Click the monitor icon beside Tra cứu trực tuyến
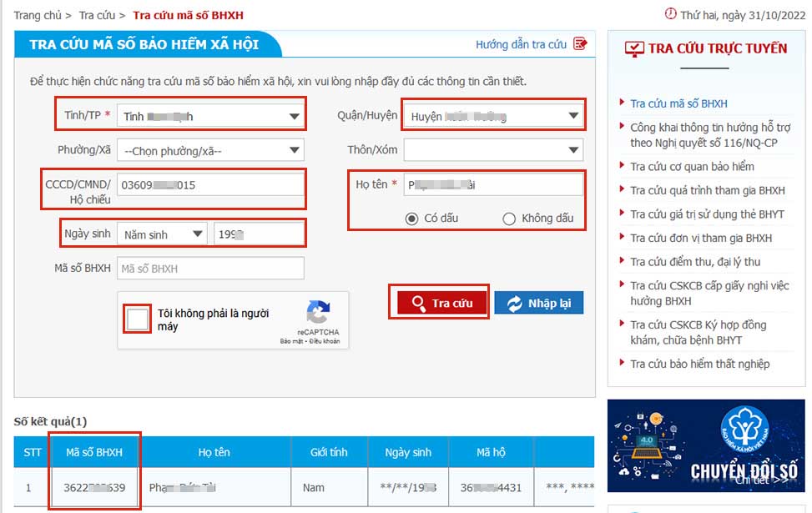The image size is (812, 513). pyautogui.click(x=634, y=49)
